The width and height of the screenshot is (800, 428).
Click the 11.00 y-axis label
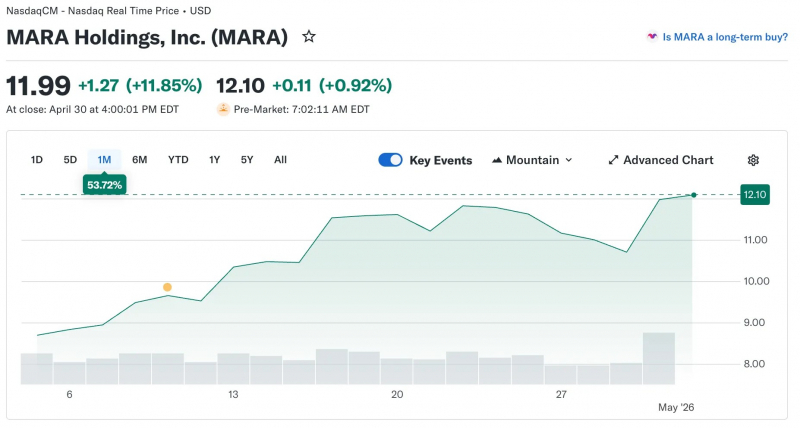pyautogui.click(x=755, y=240)
